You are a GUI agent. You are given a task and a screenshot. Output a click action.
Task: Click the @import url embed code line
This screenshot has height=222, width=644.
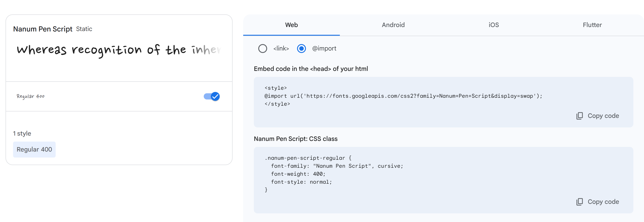(403, 96)
